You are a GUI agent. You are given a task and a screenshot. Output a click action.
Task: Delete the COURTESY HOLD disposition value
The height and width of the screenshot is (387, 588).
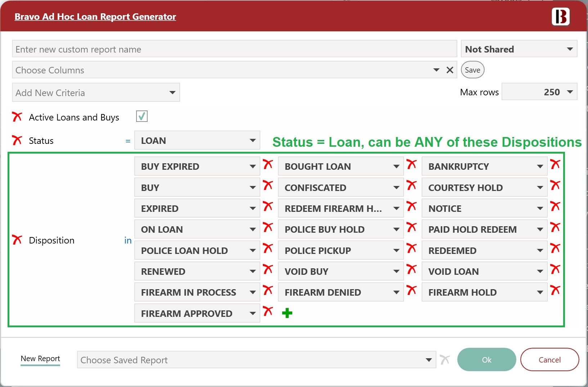tap(555, 186)
